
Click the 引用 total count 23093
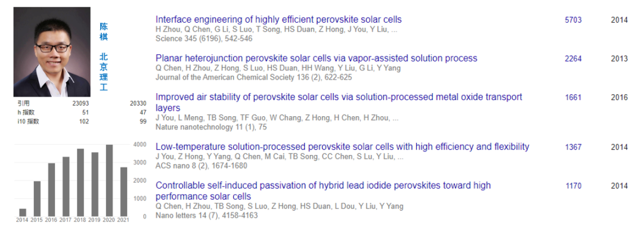pos(80,104)
